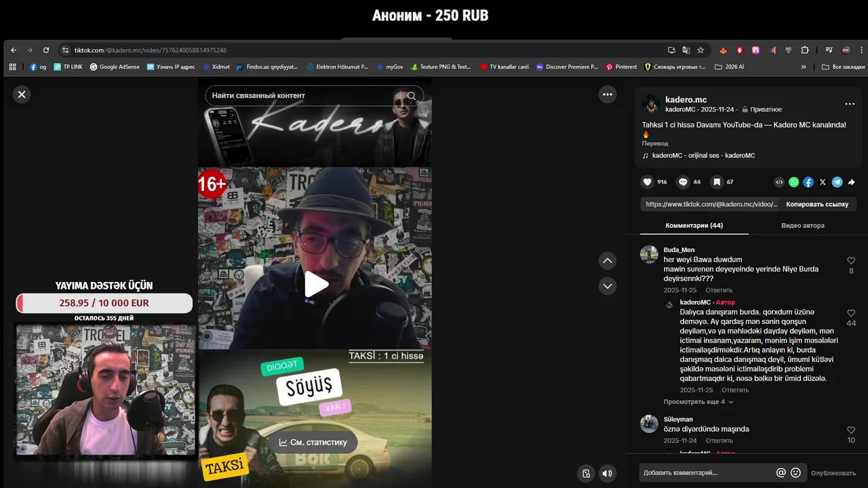Open Pinterest bookmark
Image resolution: width=868 pixels, height=488 pixels.
tap(621, 67)
